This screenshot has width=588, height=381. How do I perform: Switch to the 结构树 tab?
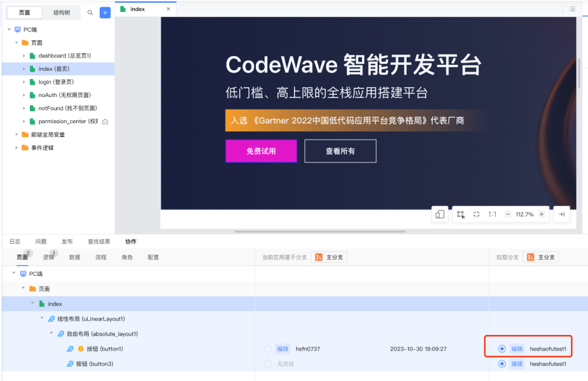(62, 13)
